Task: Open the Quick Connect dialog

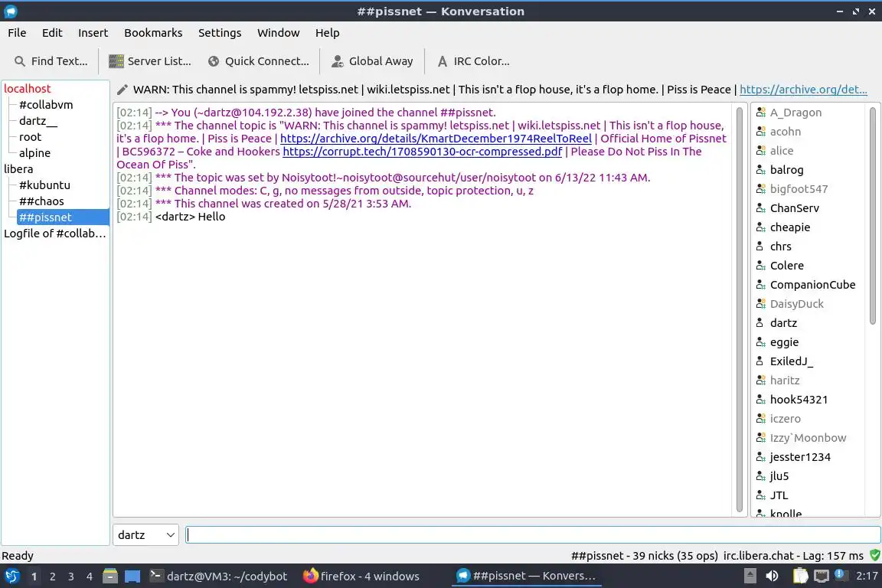Action: tap(259, 61)
